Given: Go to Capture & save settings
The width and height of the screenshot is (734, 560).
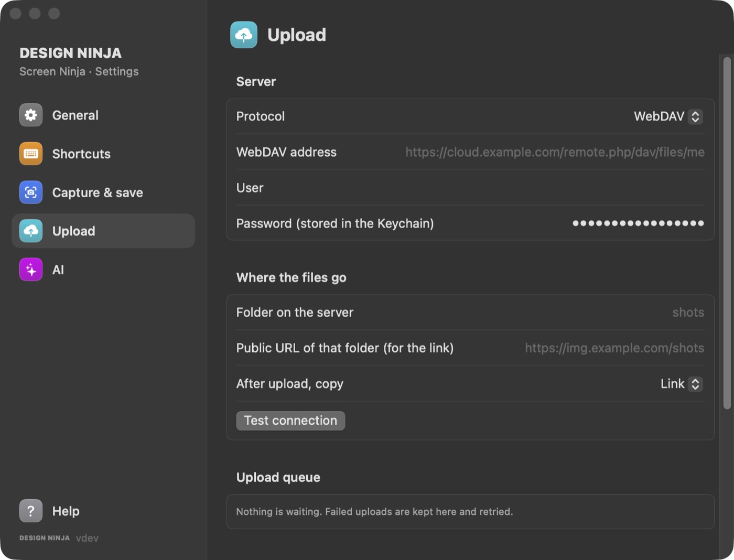Looking at the screenshot, I should (x=103, y=192).
